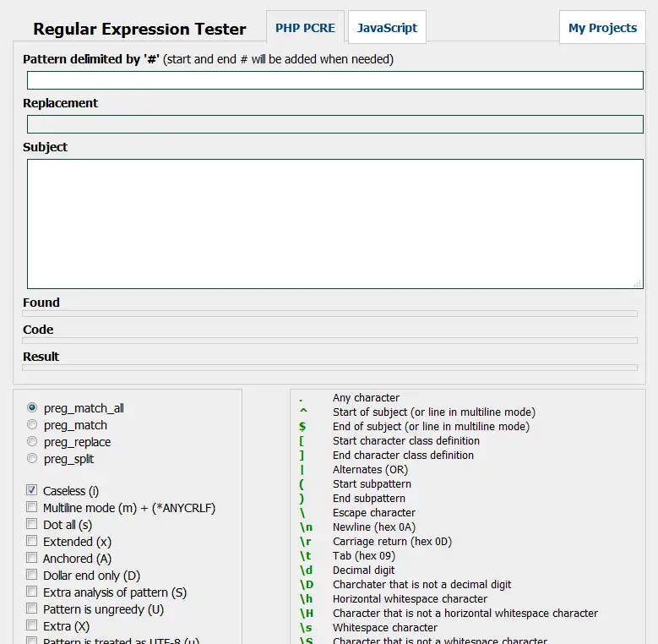Select the preg_split radio button
Screen dimensions: 658x644
(32, 458)
